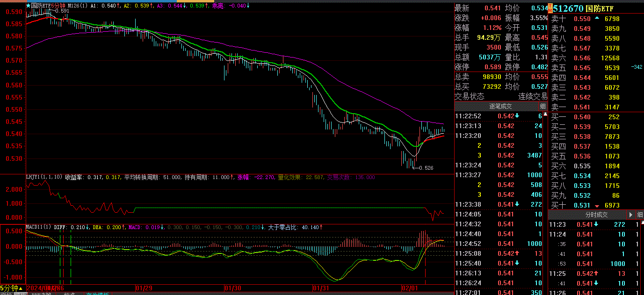644x295 pixels.
Task: Click the 512670 stock code
Action: pos(568,8)
